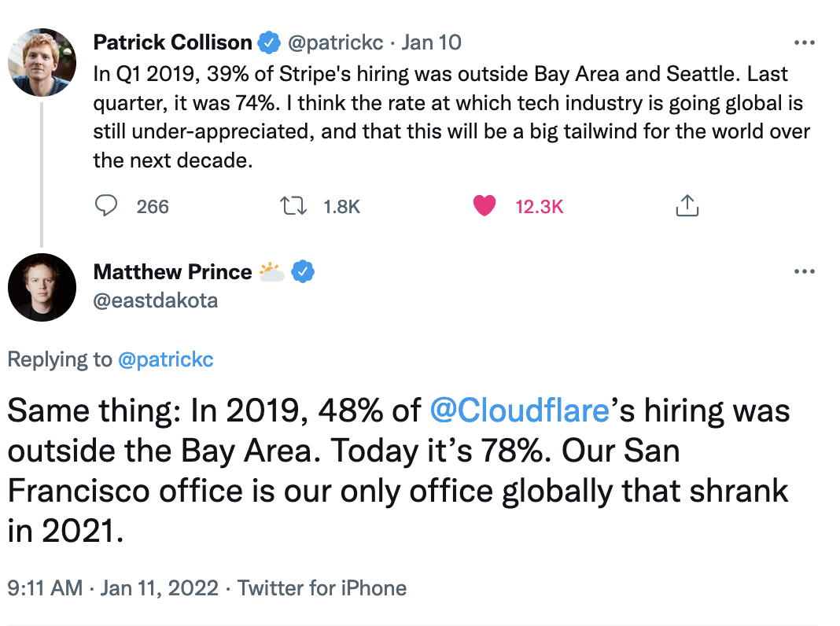Open more options on Matthew Prince's tweet
The width and height of the screenshot is (840, 626).
point(804,272)
